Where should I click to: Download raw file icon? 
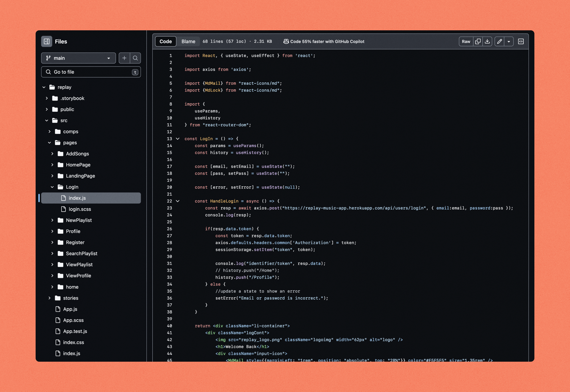[487, 42]
